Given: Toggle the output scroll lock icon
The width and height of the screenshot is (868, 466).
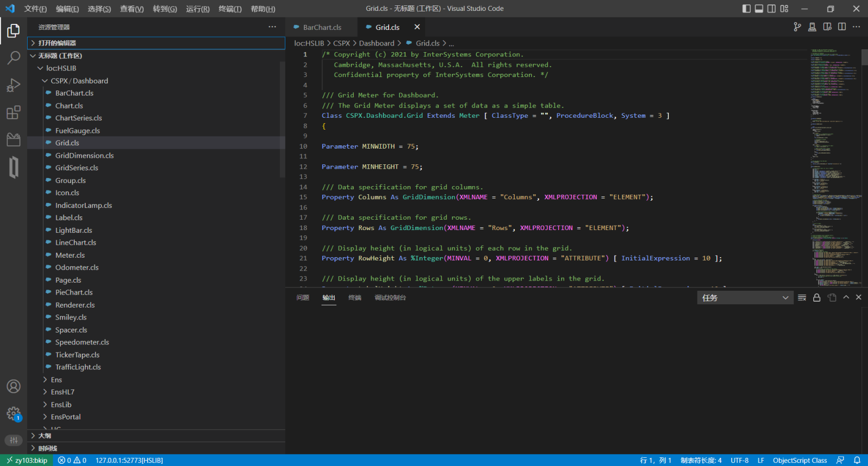Looking at the screenshot, I should pyautogui.click(x=816, y=297).
